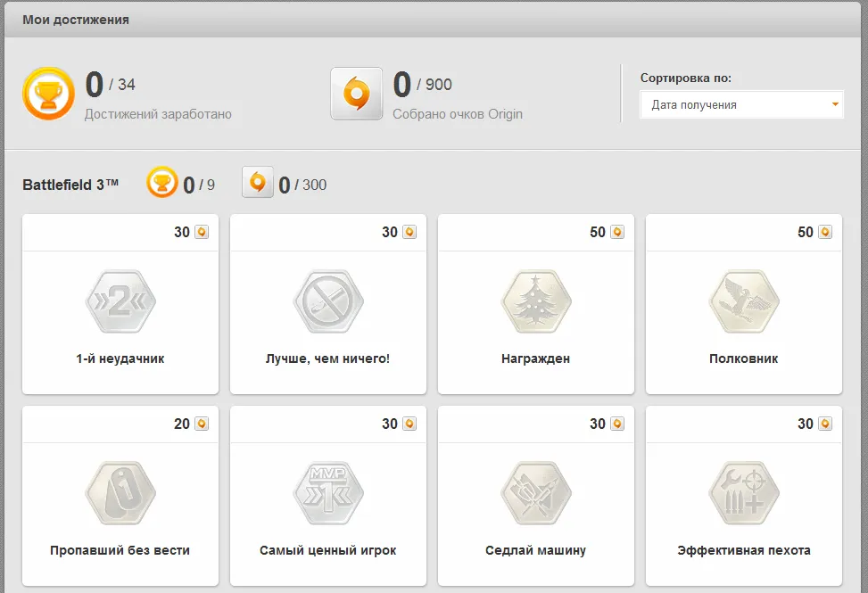Click the Christmas tree badge for Награжден

tap(536, 301)
